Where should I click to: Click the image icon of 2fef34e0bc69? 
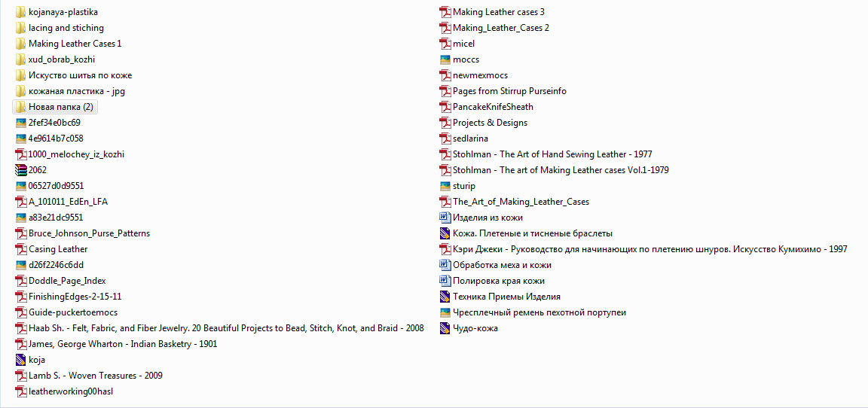coord(20,123)
